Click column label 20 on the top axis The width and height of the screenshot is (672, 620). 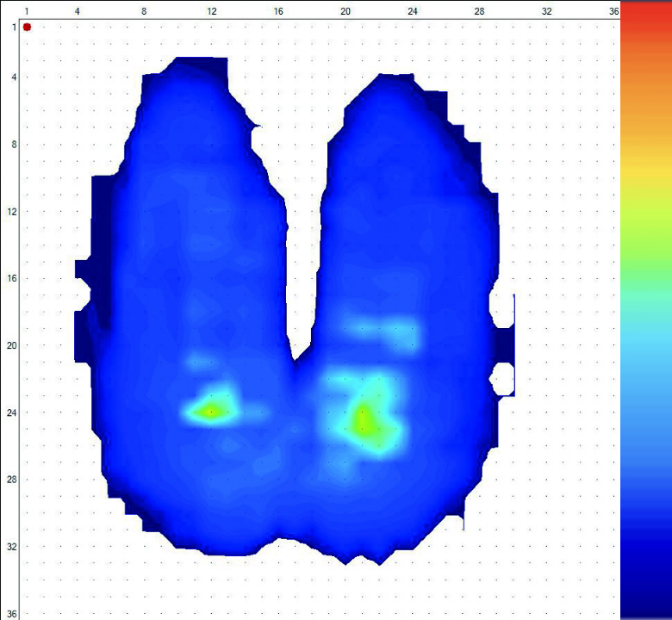(345, 11)
